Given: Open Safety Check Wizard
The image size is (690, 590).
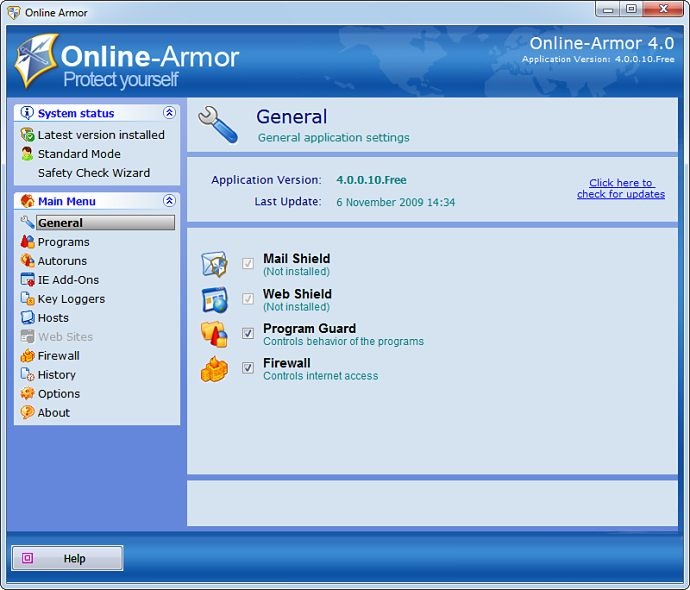Looking at the screenshot, I should [x=93, y=173].
